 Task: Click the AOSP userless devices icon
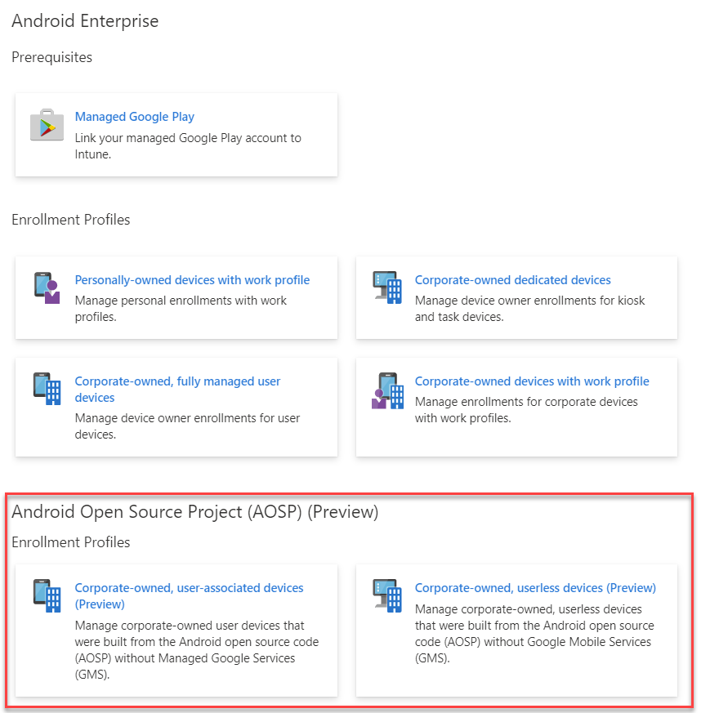click(387, 596)
